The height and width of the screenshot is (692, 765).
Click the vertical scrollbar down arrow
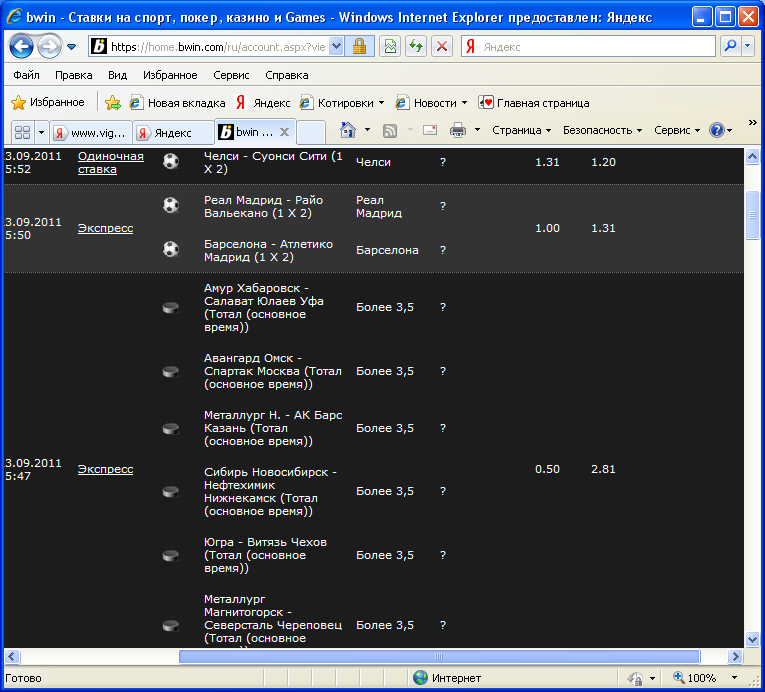752,639
